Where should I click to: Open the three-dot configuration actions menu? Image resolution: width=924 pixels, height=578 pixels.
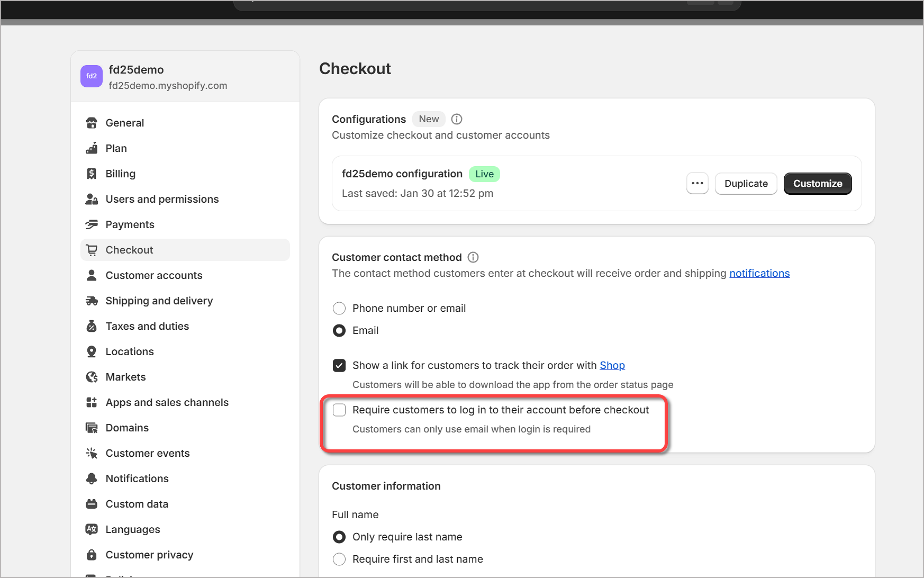[697, 184]
